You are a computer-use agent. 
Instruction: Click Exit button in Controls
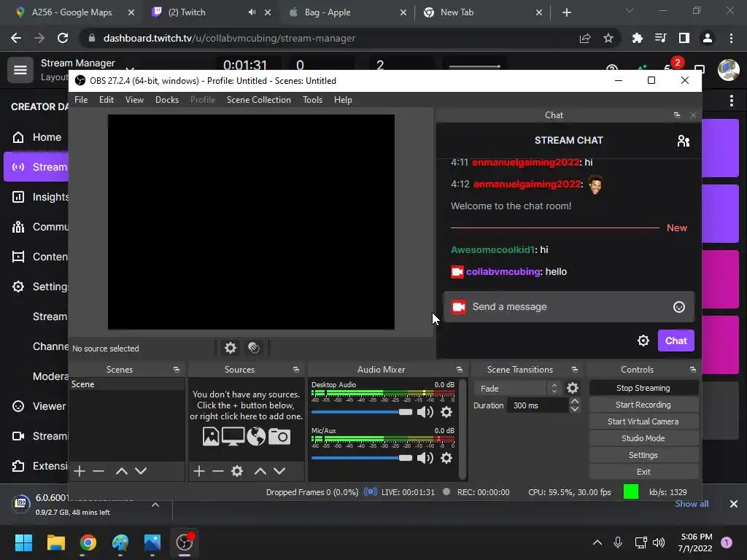pyautogui.click(x=643, y=472)
